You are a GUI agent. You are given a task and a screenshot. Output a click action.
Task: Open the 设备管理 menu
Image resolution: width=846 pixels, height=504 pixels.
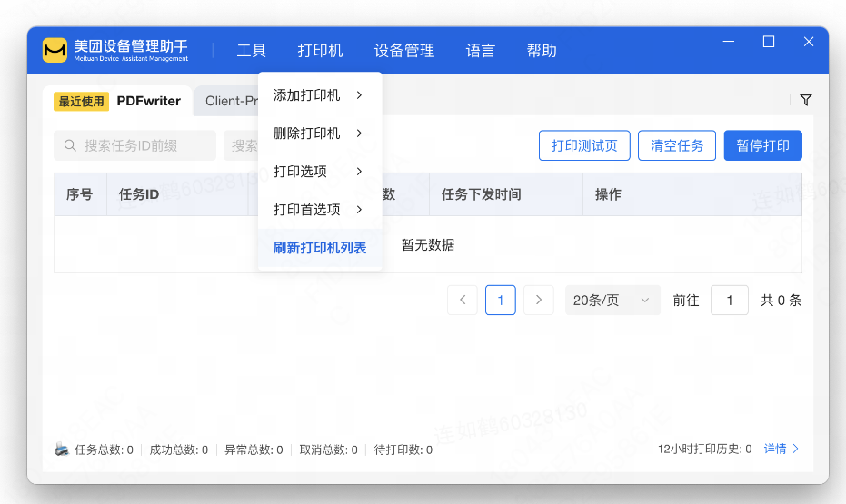[404, 51]
